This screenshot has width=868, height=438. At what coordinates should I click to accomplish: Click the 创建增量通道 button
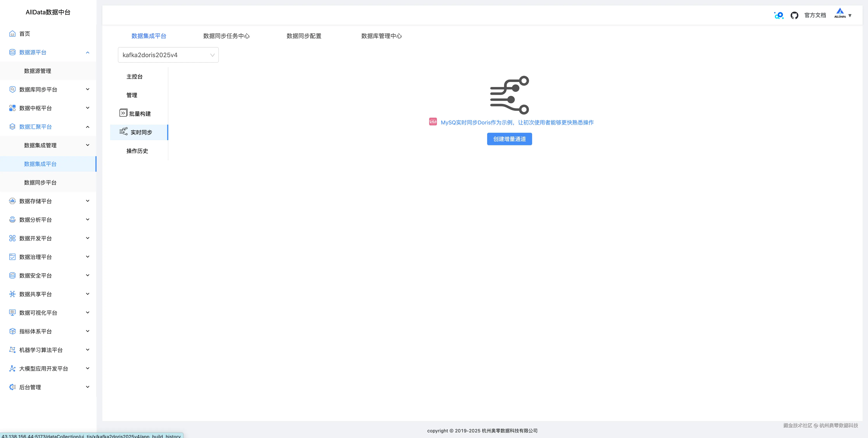tap(509, 139)
